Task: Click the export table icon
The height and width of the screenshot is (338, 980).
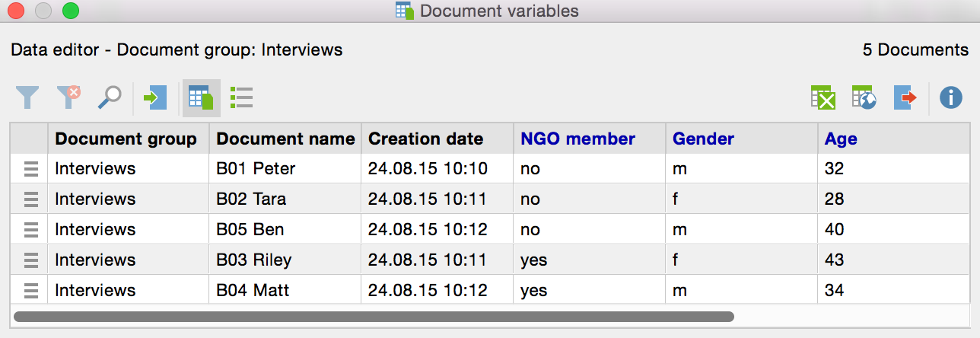Action: tap(905, 97)
